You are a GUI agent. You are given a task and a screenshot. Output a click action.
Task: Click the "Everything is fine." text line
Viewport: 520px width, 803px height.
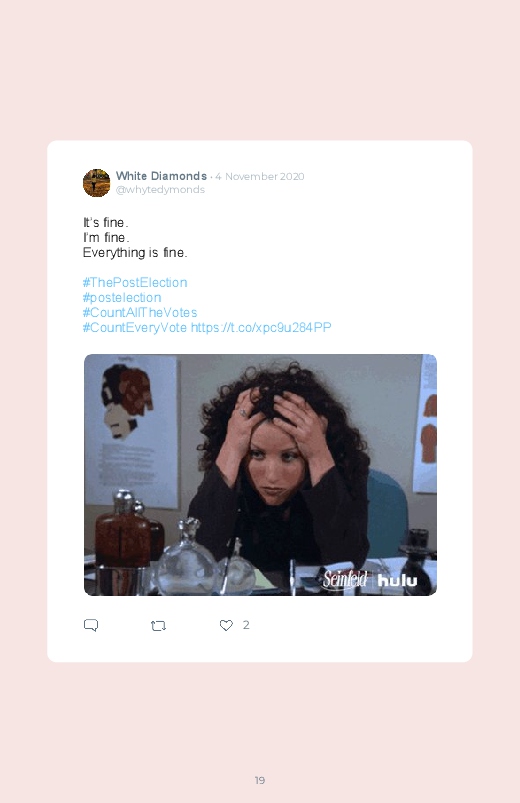pyautogui.click(x=135, y=252)
